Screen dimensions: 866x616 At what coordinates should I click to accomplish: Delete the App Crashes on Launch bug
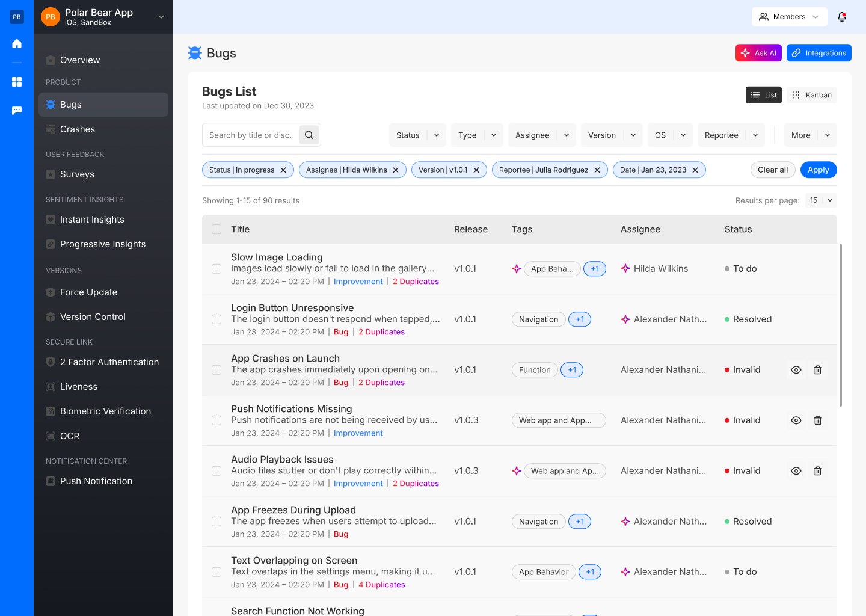pos(818,370)
